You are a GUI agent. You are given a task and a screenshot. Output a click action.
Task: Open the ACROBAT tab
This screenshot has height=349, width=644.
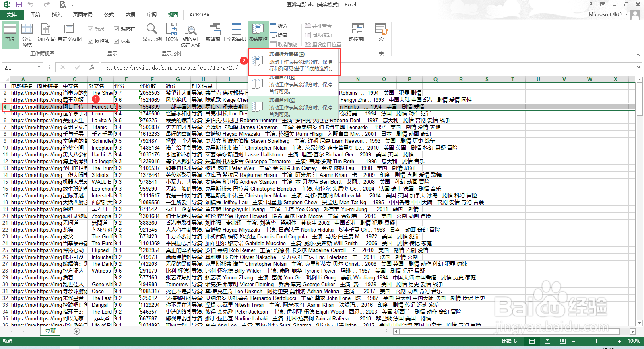tap(201, 14)
